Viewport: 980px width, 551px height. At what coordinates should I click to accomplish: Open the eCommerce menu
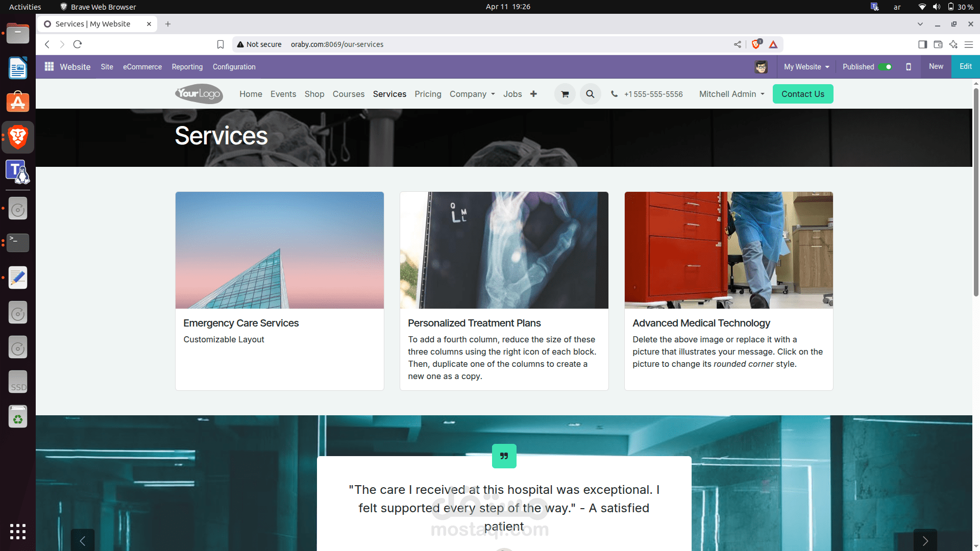(x=142, y=67)
